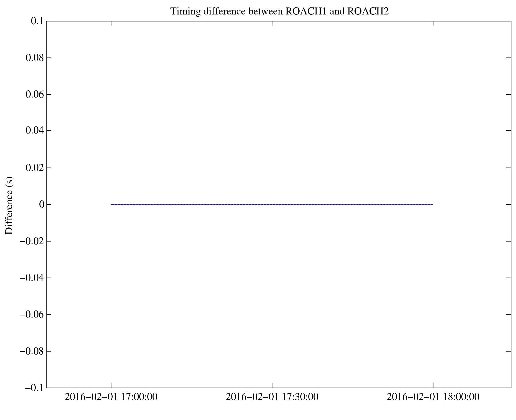516x420 pixels.
Task: Click the 0.1 y-axis tick label
Action: 37,21
